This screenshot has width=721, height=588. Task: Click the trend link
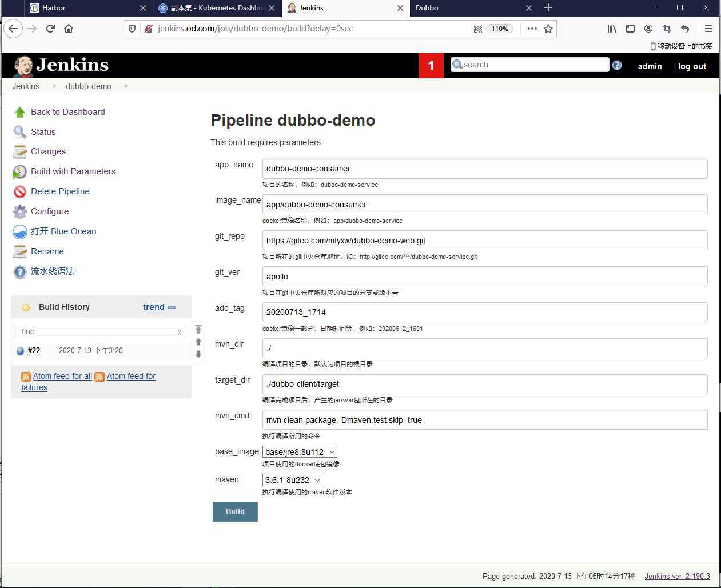(154, 307)
